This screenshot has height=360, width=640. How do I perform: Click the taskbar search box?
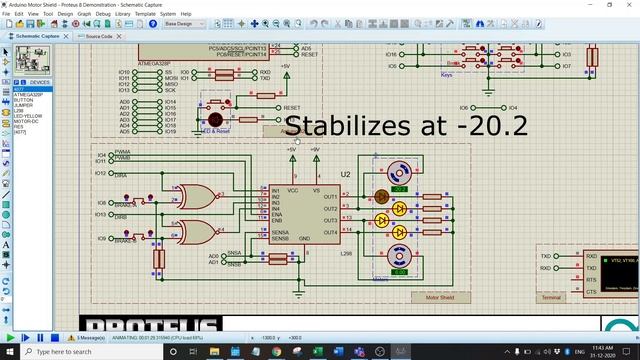[91, 351]
